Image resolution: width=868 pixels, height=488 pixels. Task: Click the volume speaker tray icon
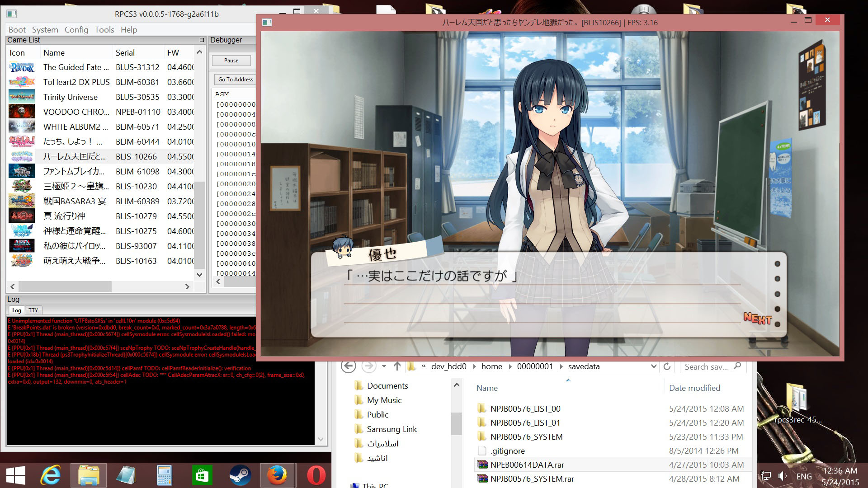tap(783, 476)
